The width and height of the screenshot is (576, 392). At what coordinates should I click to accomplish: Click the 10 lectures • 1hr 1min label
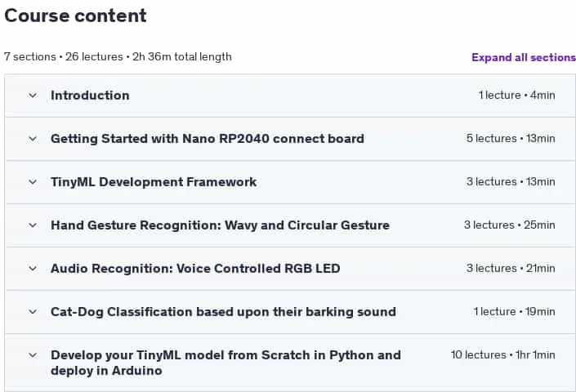click(x=503, y=355)
